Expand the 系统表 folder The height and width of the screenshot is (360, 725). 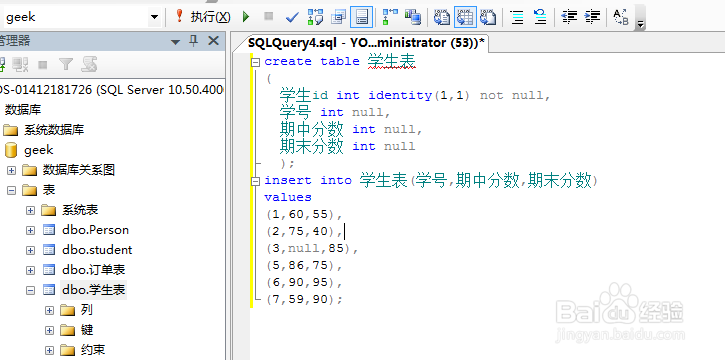31,211
